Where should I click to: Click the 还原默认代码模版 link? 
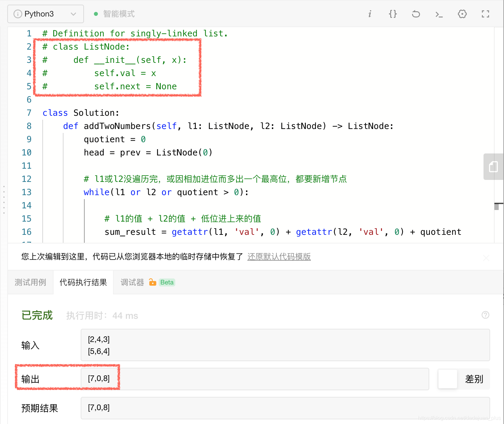279,257
